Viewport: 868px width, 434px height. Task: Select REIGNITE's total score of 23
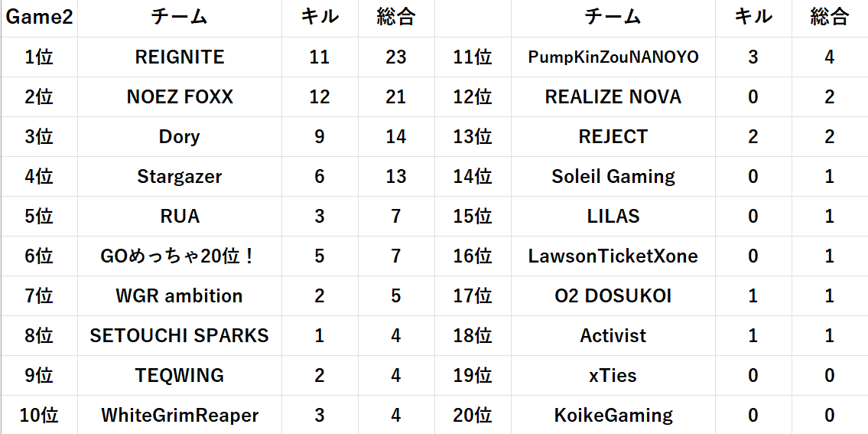pyautogui.click(x=396, y=57)
